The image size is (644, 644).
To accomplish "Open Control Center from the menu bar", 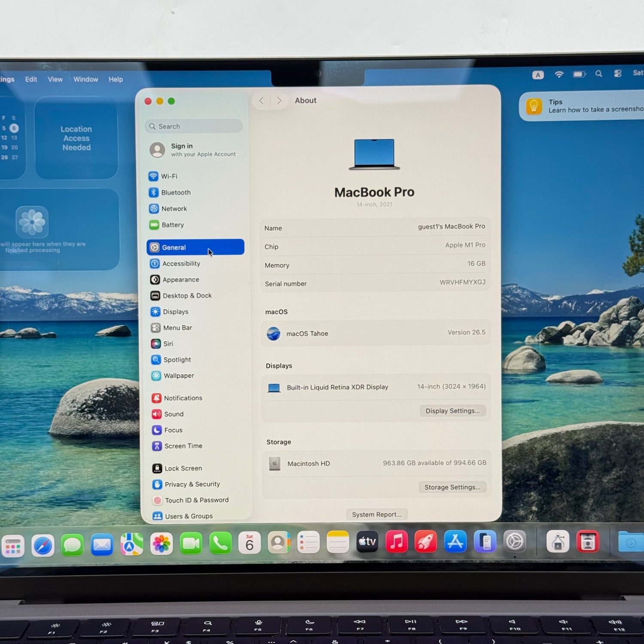I will (x=618, y=73).
